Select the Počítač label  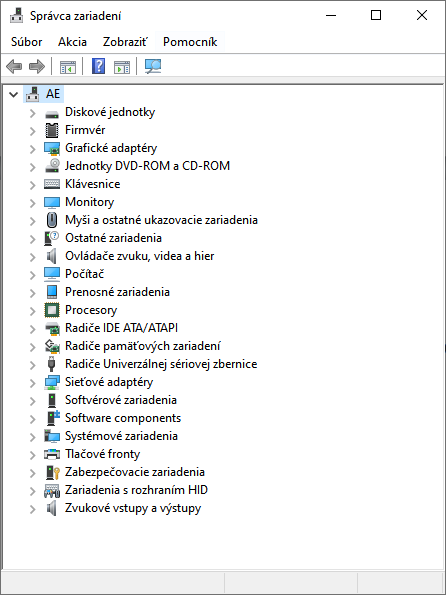85,274
